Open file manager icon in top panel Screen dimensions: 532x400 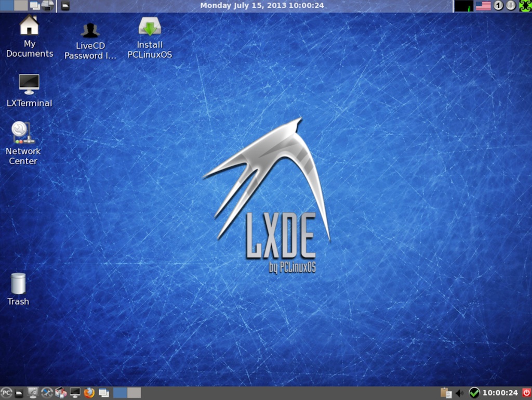[65, 6]
